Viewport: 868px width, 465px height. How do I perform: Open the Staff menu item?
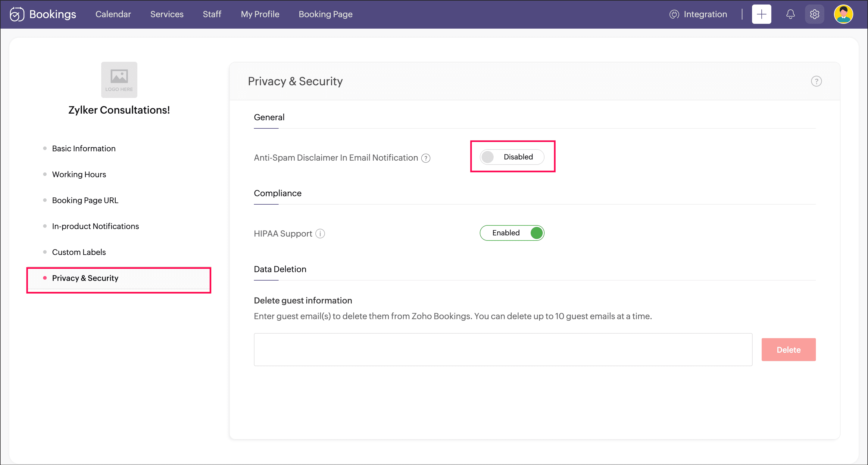[x=212, y=14]
